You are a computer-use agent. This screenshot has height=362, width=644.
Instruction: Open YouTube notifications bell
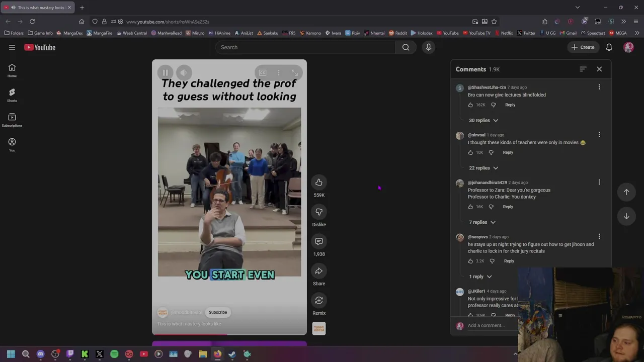609,47
